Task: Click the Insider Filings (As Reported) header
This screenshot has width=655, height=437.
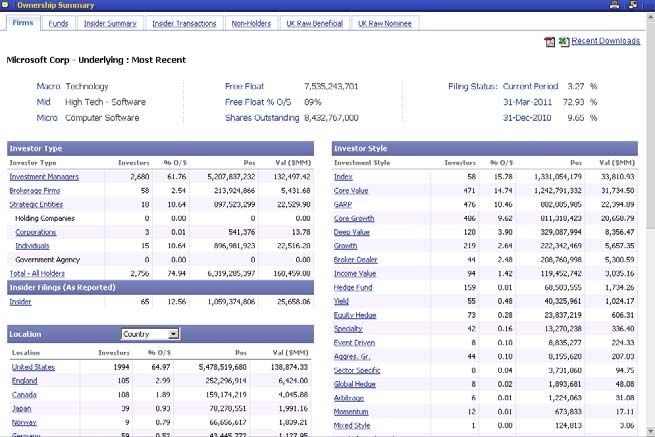Action: point(160,287)
